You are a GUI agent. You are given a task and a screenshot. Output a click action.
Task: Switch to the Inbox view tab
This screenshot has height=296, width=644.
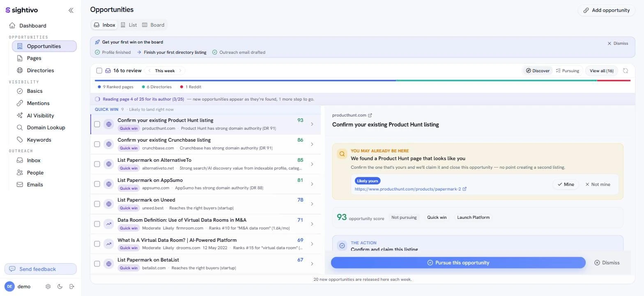pyautogui.click(x=104, y=25)
